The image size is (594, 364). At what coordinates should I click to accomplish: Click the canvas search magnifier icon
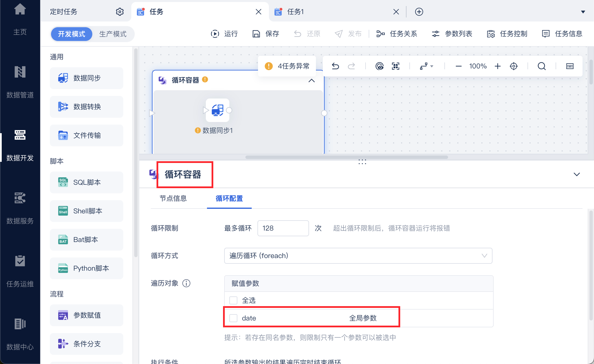tap(542, 66)
